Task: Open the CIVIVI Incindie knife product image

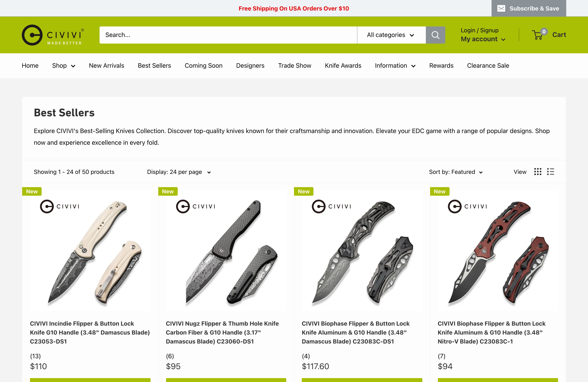Action: click(x=90, y=251)
